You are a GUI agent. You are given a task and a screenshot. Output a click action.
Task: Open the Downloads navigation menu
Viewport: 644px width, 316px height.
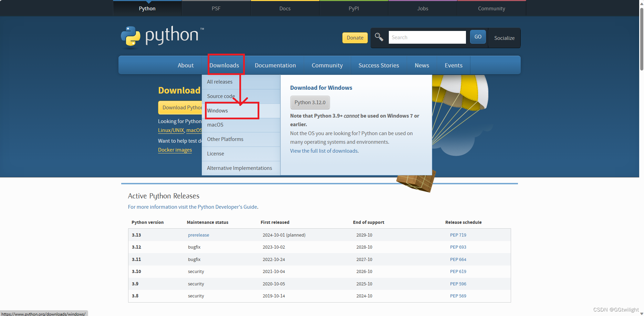tap(224, 65)
